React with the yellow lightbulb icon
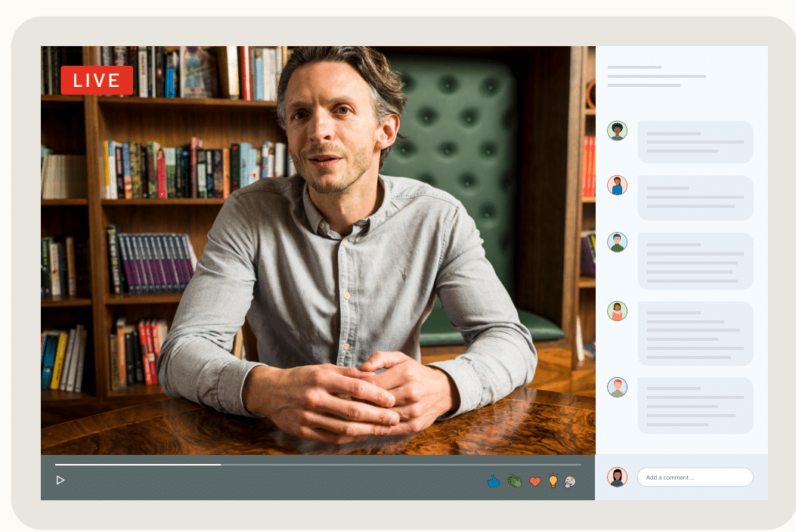Screen dimensions: 796x532 553,481
